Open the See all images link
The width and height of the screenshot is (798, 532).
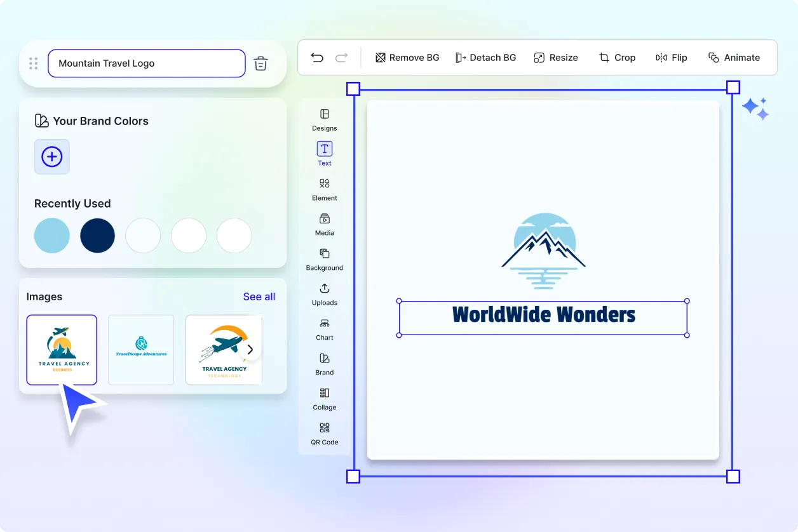(259, 296)
